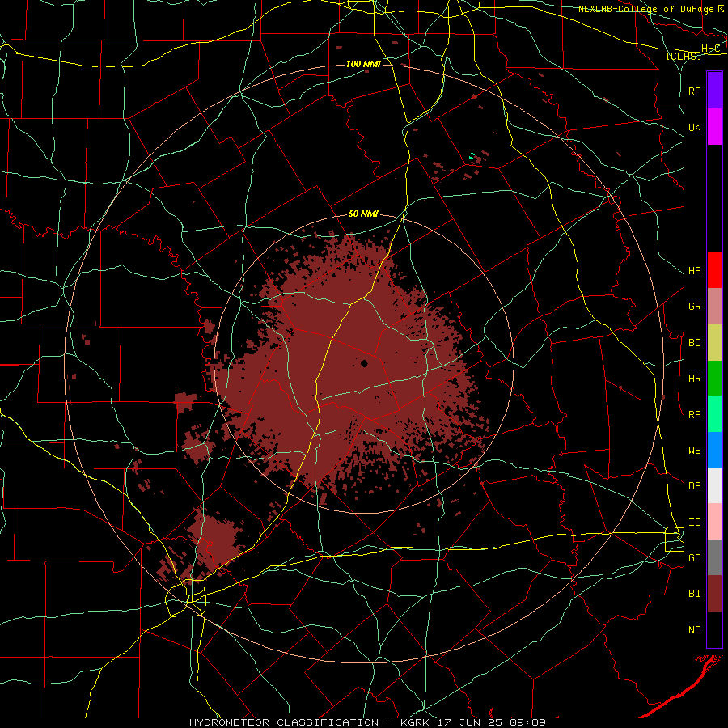Click the 'NEXLAB-College of DuPage' credit text
Screen dimensions: 728x728
tap(645, 9)
